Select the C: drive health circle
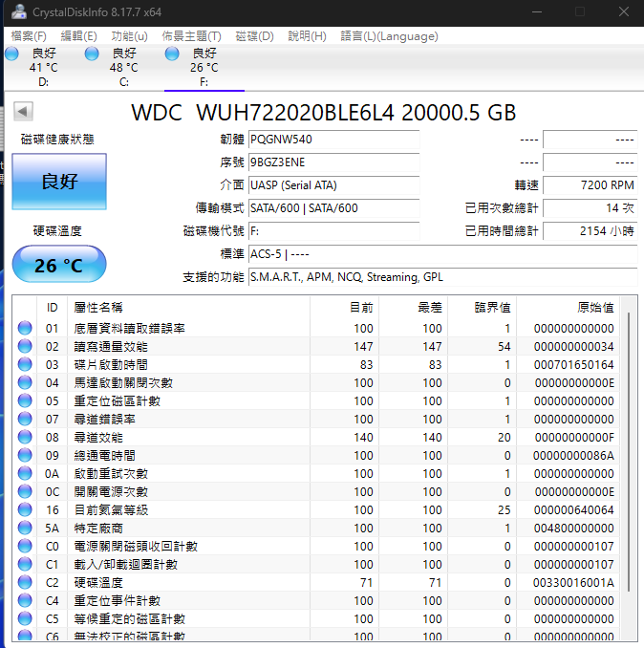644x648 pixels. pos(92,54)
